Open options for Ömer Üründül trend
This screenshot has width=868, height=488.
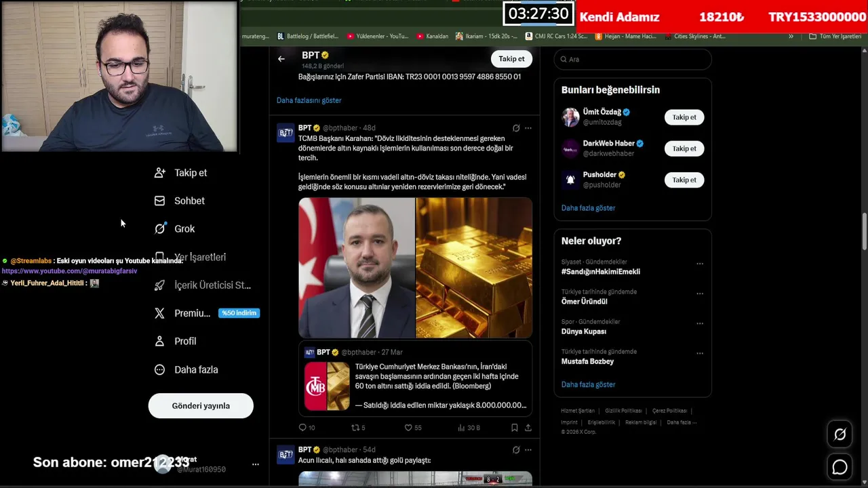click(700, 293)
